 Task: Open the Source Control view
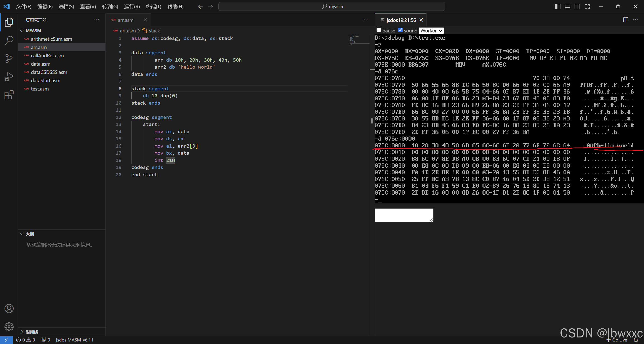pos(9,58)
